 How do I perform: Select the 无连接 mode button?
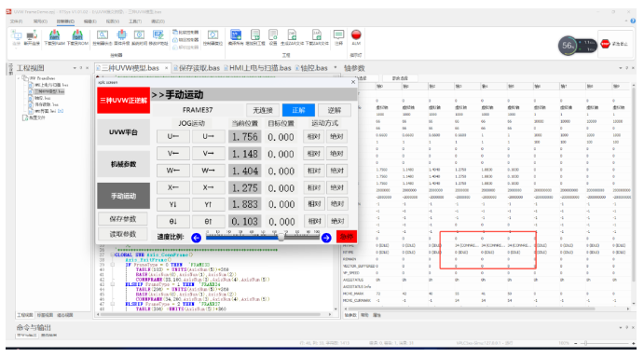263,110
